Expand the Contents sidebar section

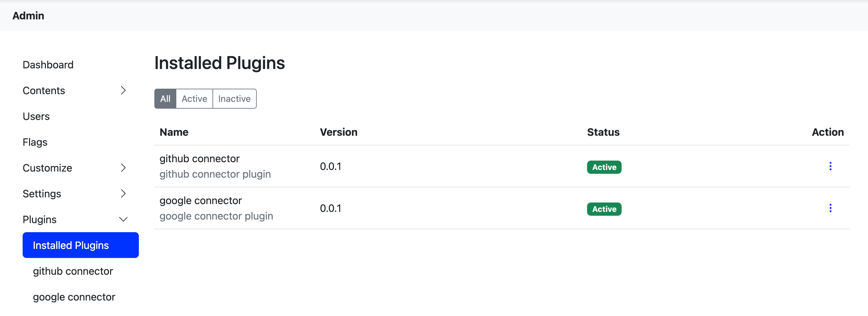(x=123, y=90)
